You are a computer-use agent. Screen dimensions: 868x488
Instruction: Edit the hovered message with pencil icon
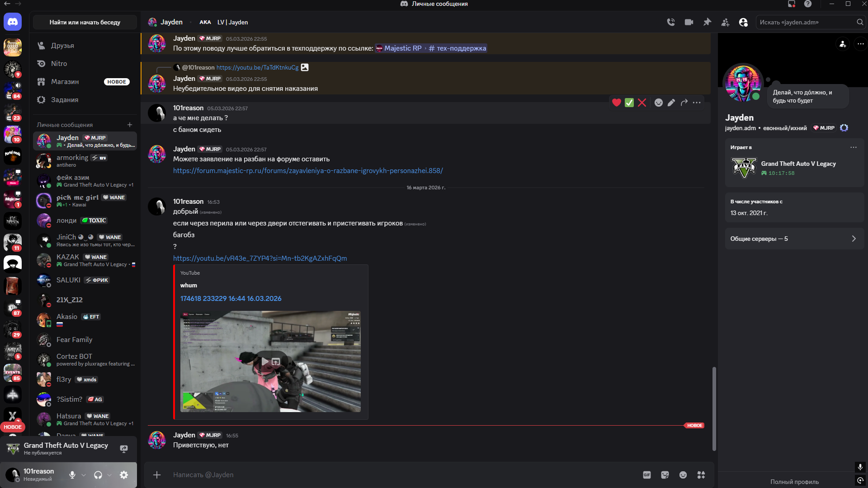click(671, 103)
